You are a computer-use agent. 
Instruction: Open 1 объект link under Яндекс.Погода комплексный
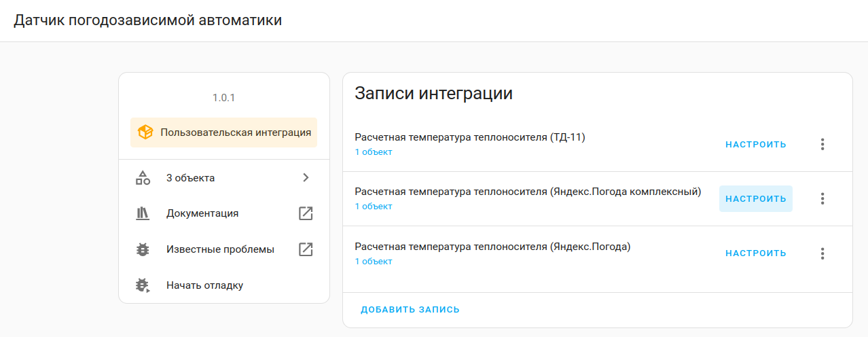coord(374,207)
